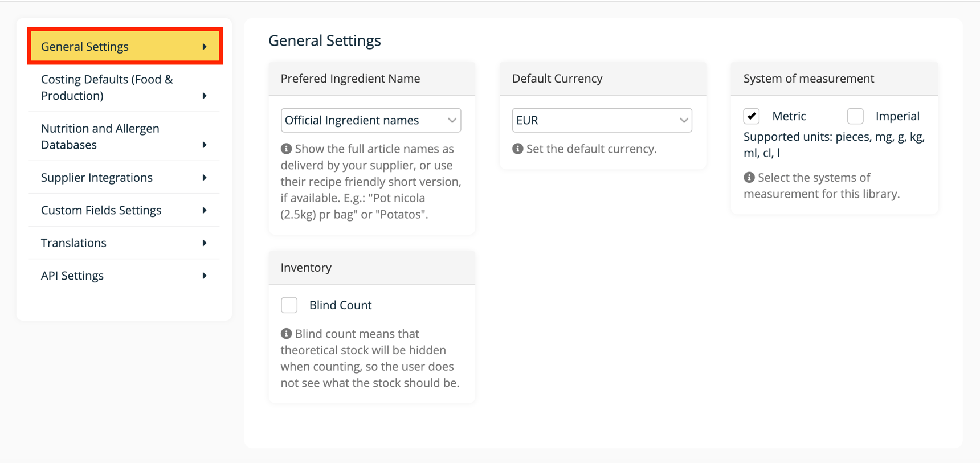Enable Blind Count in the Inventory section
980x463 pixels.
[x=289, y=305]
